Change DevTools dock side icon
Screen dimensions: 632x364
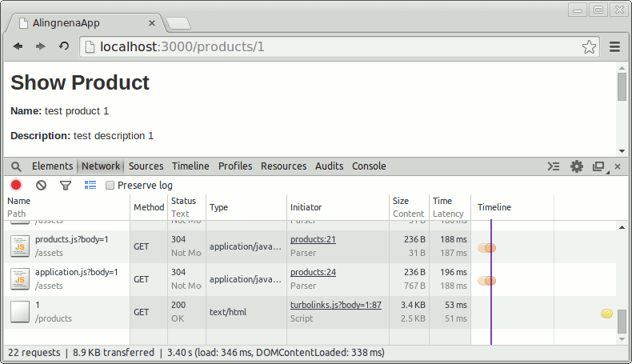coord(598,166)
